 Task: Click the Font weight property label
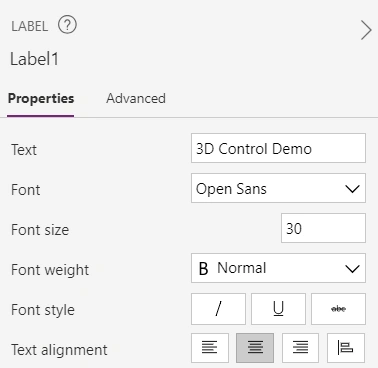coord(50,270)
